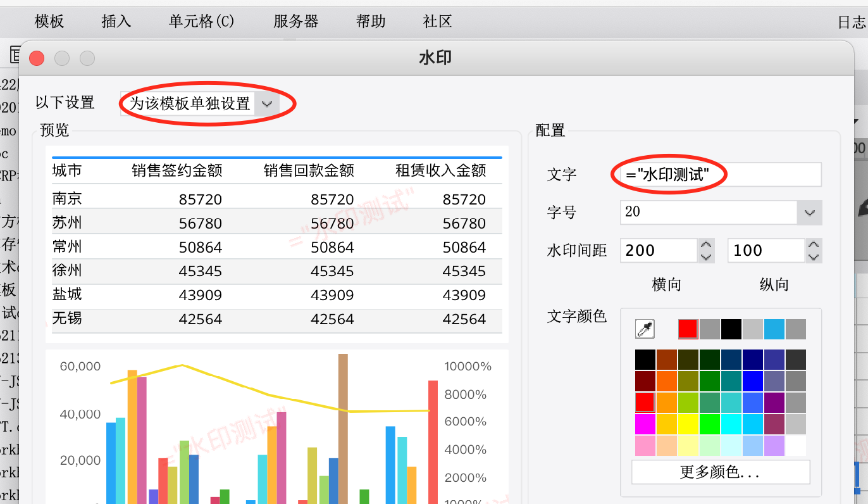Click the 常州 row label
The image size is (868, 504).
(67, 247)
